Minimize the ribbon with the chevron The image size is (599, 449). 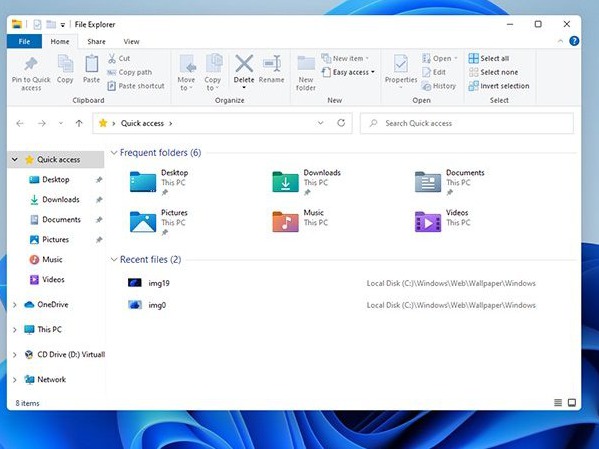pos(560,41)
